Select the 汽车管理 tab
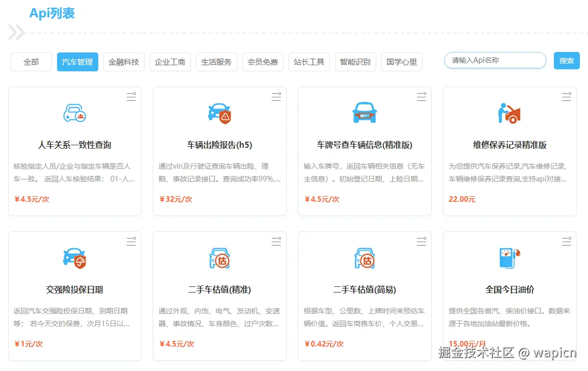Viewport: 588px width, 371px height. tap(77, 61)
